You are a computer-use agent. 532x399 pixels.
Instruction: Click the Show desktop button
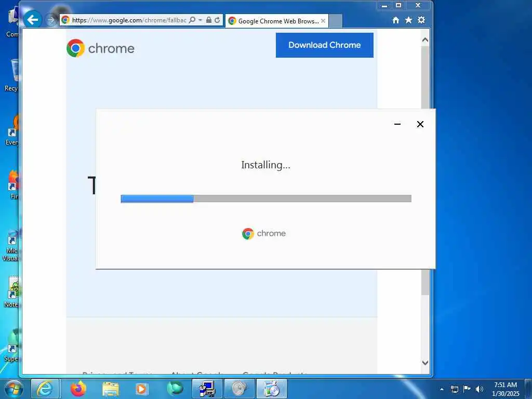(528, 389)
